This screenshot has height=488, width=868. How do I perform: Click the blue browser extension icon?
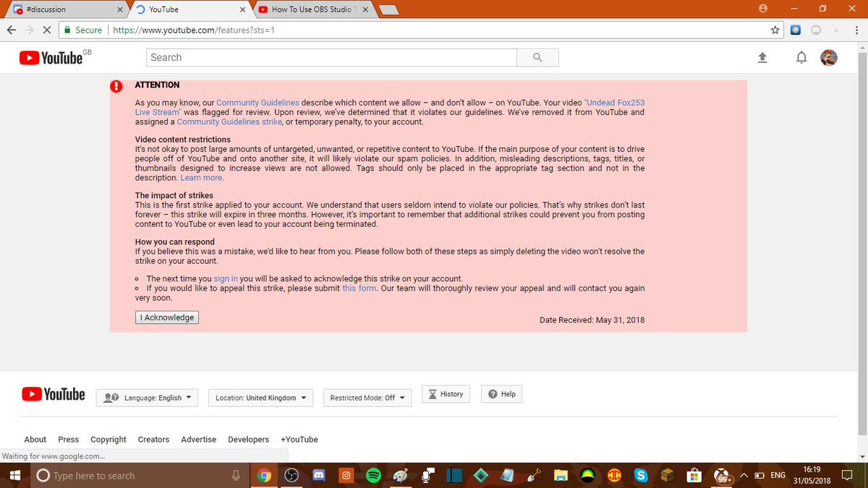(796, 30)
